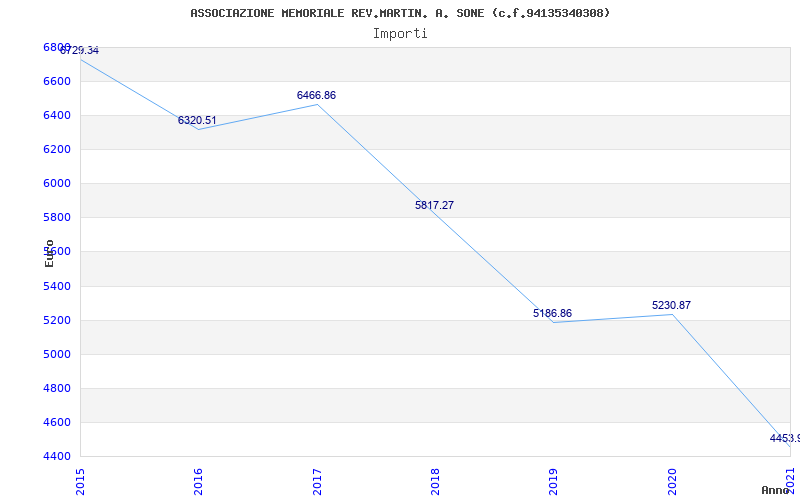The width and height of the screenshot is (800, 500).
Task: Click the 6729.34 data label
Action: click(80, 51)
